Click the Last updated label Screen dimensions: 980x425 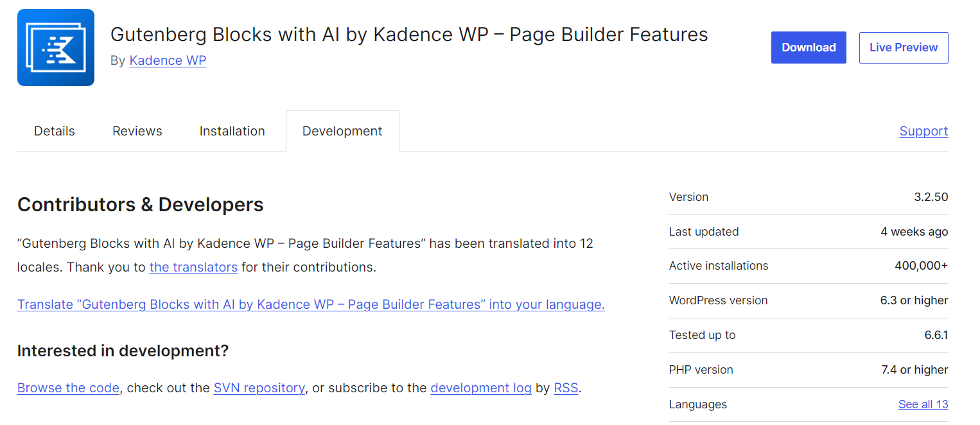point(704,232)
